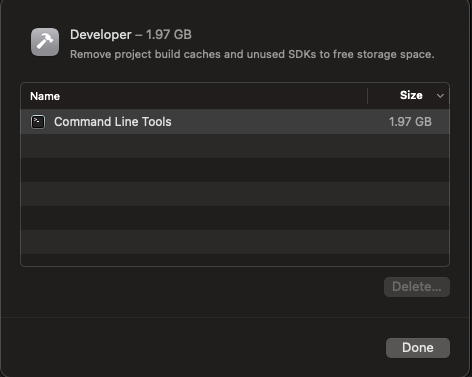Screen dimensions: 472x377
Task: Close the dialog with the Done button
Action: tap(418, 348)
